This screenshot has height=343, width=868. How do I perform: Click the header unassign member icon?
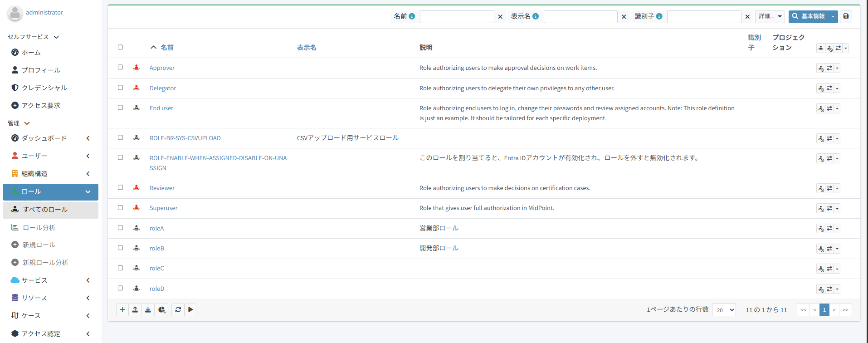829,48
